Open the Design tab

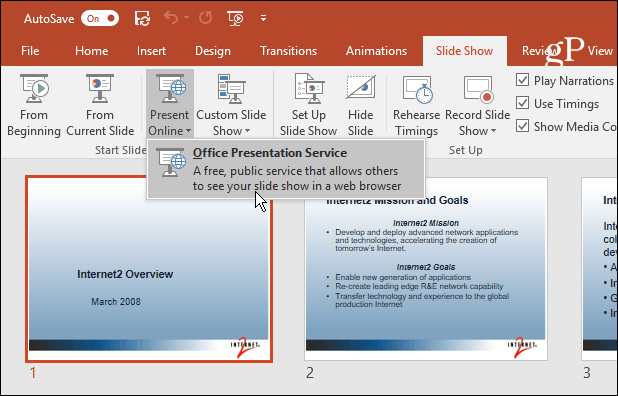pos(213,51)
